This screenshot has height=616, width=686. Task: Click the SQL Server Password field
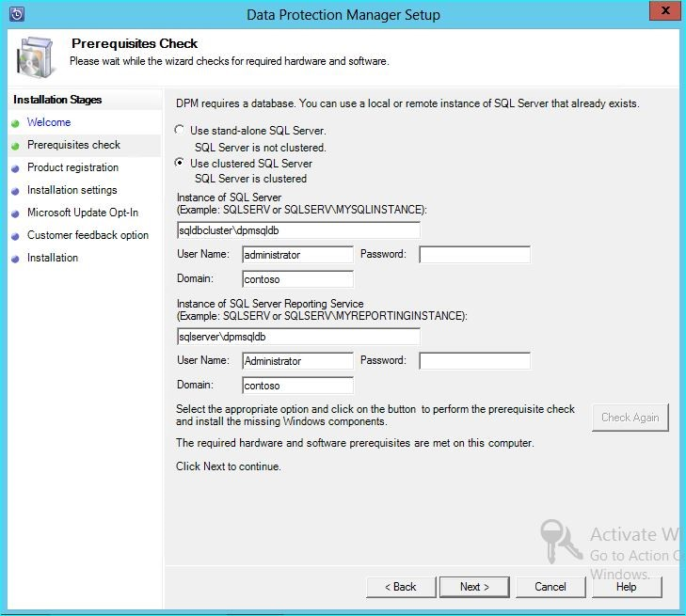pyautogui.click(x=474, y=255)
